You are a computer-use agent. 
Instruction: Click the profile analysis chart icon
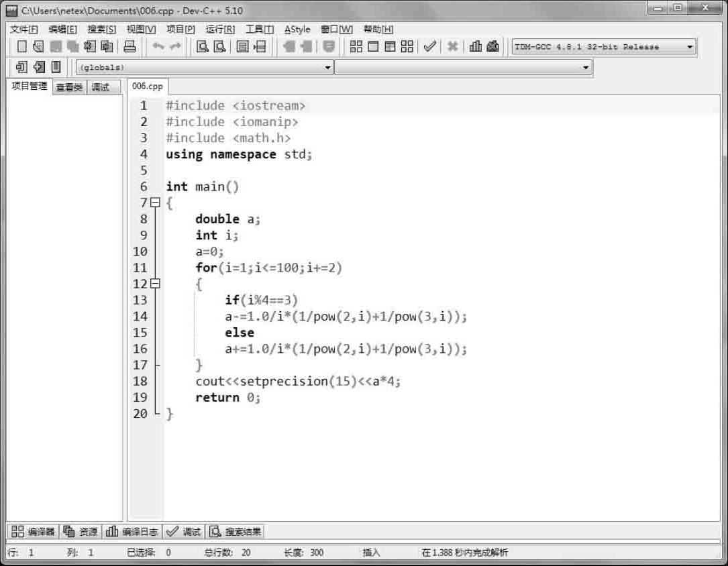(x=476, y=47)
